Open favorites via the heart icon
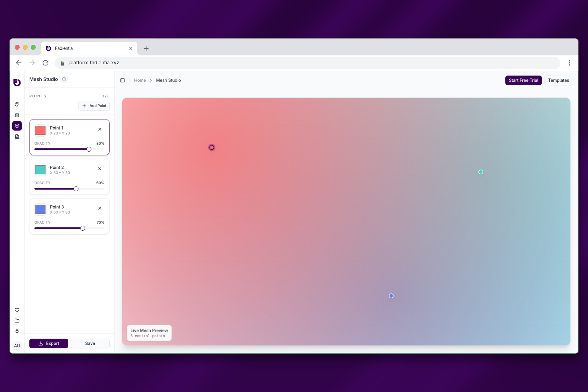This screenshot has height=392, width=588. (17, 310)
